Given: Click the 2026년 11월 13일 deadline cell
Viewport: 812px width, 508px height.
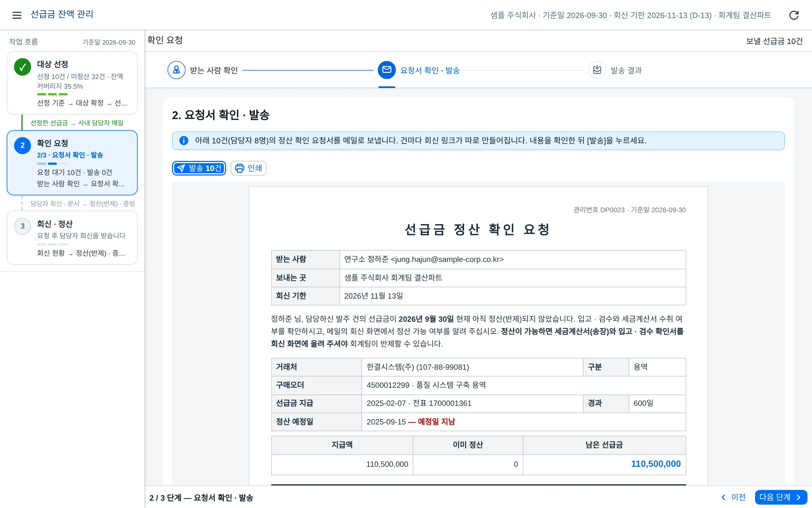Looking at the screenshot, I should (x=512, y=296).
